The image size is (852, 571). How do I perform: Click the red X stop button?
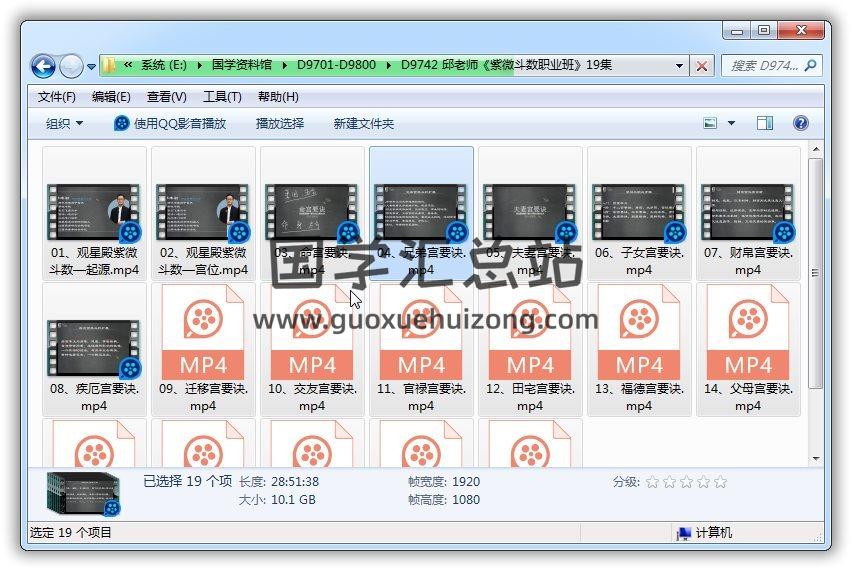click(x=701, y=66)
